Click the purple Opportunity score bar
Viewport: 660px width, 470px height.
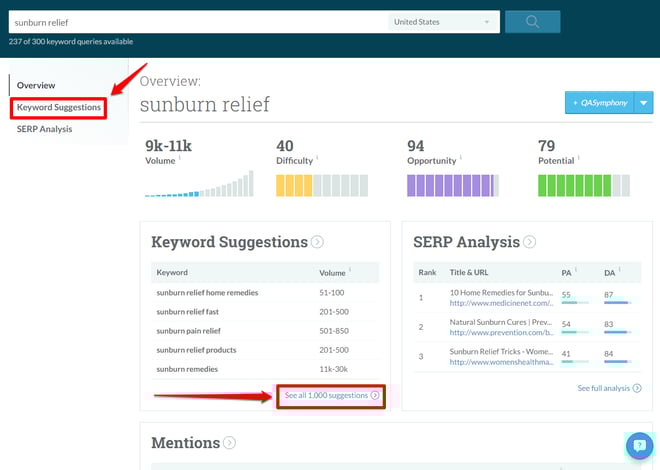pos(453,186)
